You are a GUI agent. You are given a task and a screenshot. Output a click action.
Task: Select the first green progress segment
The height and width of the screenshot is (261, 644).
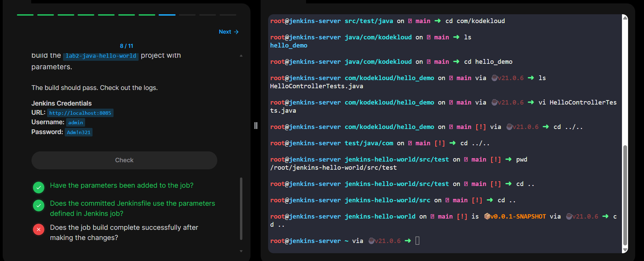pyautogui.click(x=25, y=15)
